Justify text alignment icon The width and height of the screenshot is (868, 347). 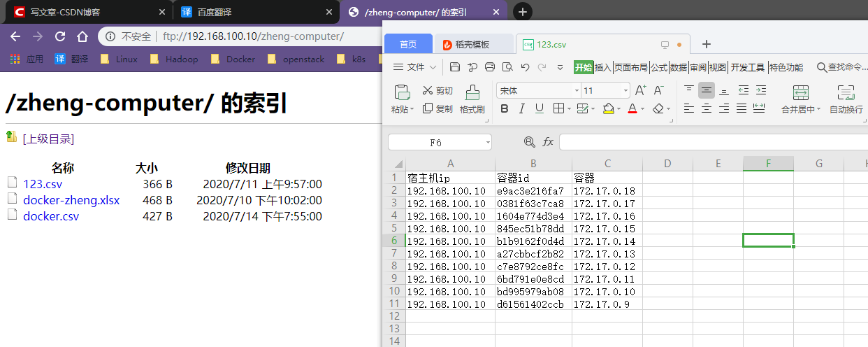pos(742,108)
